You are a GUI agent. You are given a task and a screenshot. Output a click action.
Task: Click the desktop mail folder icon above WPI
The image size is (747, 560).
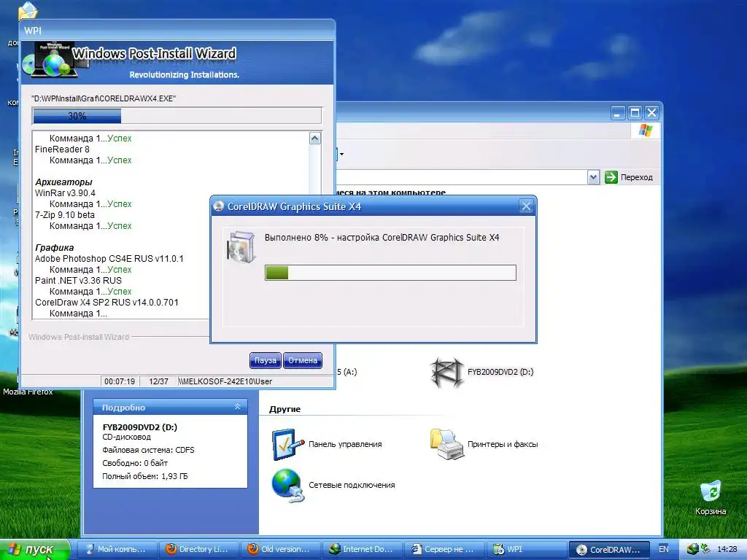28,10
